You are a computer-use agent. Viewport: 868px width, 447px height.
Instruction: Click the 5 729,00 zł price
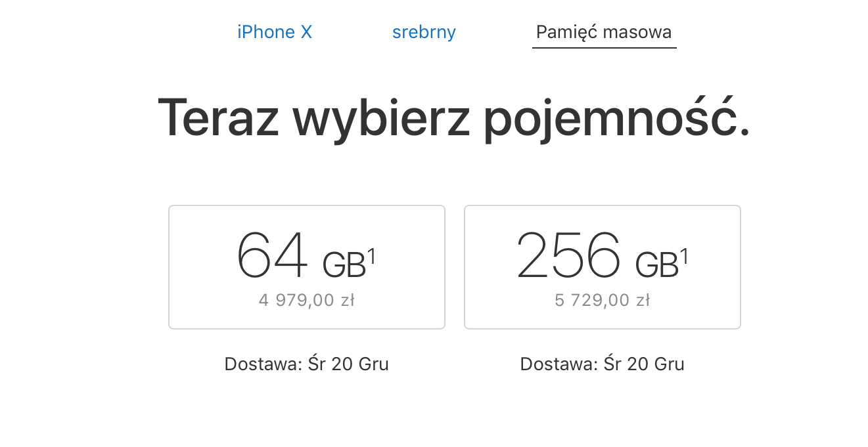(602, 301)
